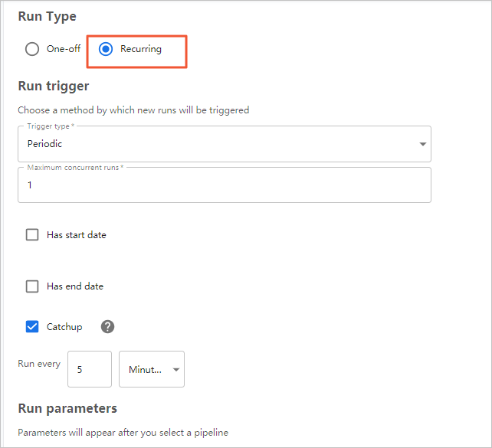
Task: Focus the Maximum concurrent runs field
Action: coord(224,185)
